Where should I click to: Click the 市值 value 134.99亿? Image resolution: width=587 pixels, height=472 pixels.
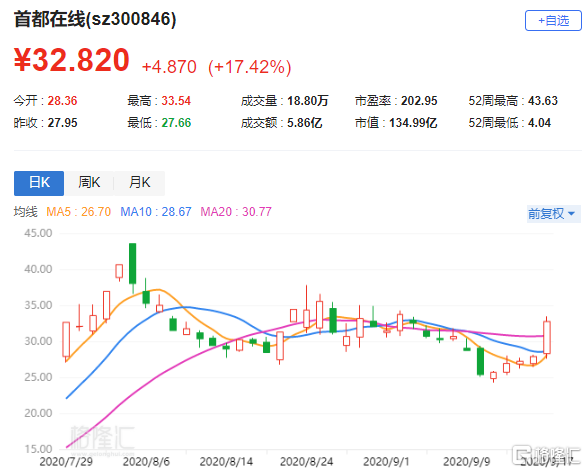413,123
